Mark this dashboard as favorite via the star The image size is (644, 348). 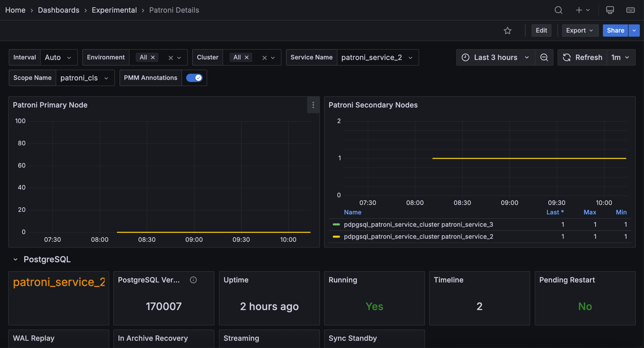tap(507, 30)
